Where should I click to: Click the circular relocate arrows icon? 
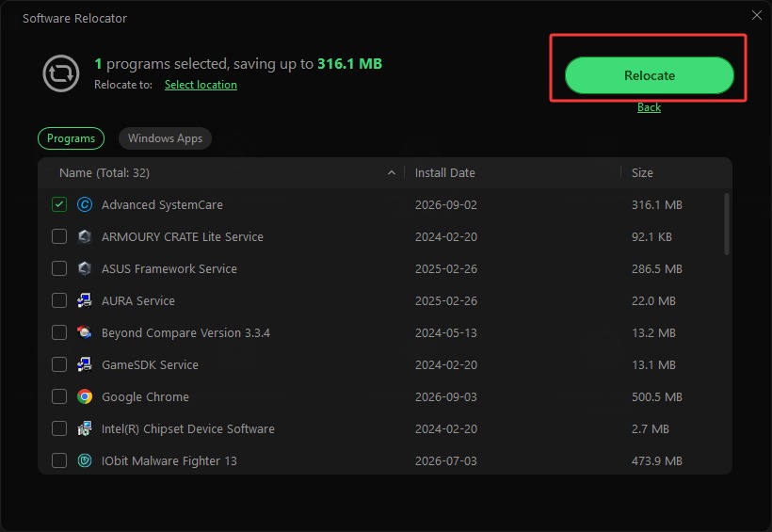coord(61,73)
